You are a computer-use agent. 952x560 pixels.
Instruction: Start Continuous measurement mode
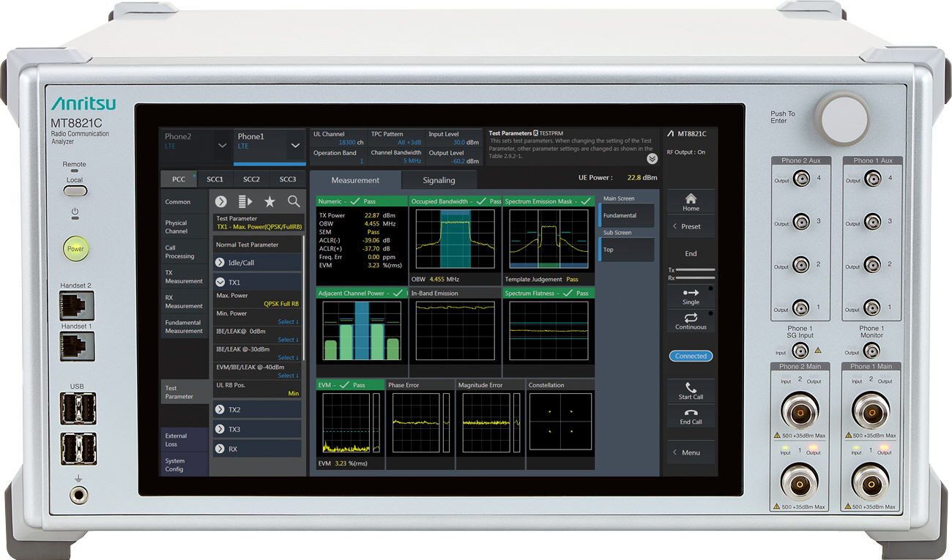pos(691,321)
